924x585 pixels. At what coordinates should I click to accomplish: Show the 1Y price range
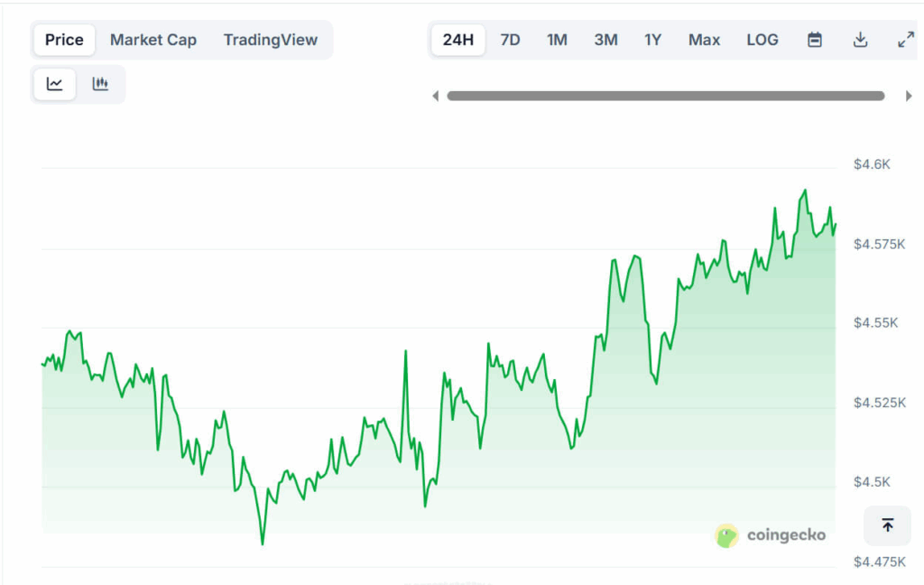(652, 40)
